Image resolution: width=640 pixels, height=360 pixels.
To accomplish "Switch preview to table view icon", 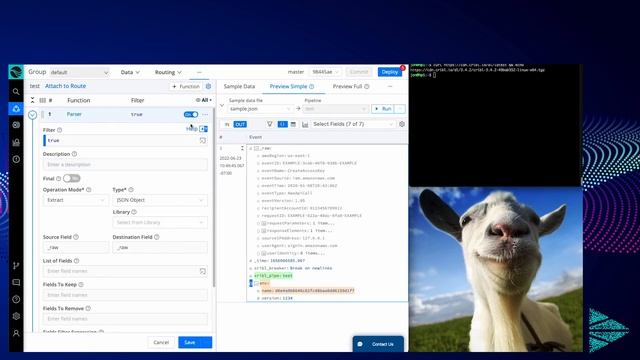I will coord(293,124).
